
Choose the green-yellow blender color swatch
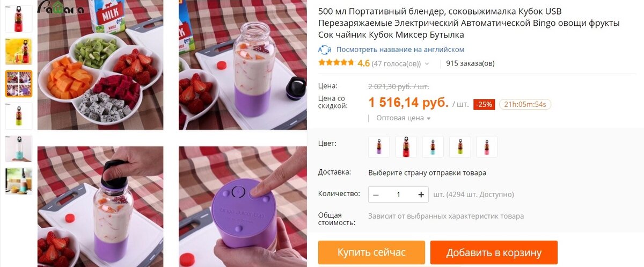[460, 147]
